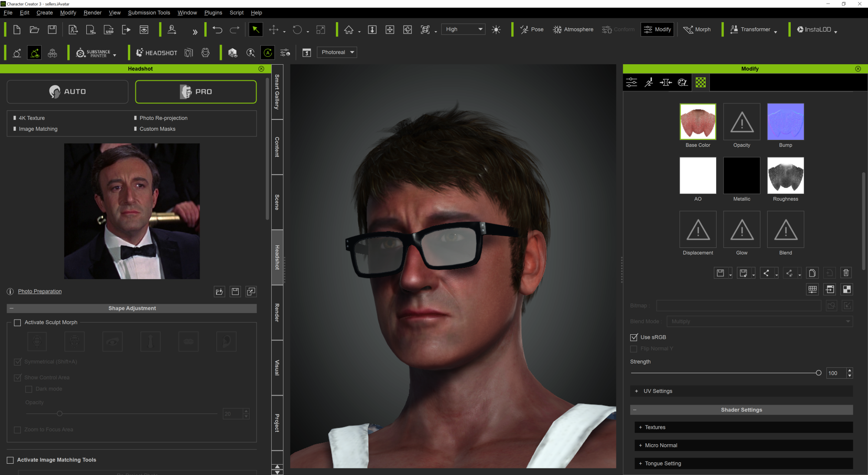Open the Plugins menu
The image size is (868, 475).
point(213,13)
